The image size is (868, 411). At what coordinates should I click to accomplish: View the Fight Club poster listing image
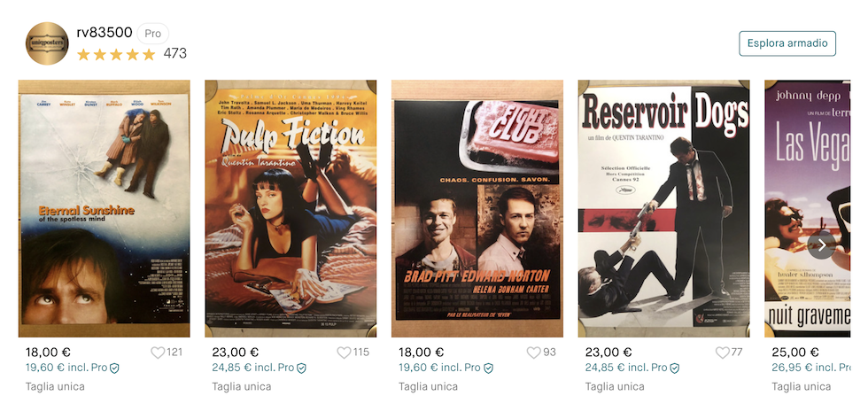click(x=477, y=209)
